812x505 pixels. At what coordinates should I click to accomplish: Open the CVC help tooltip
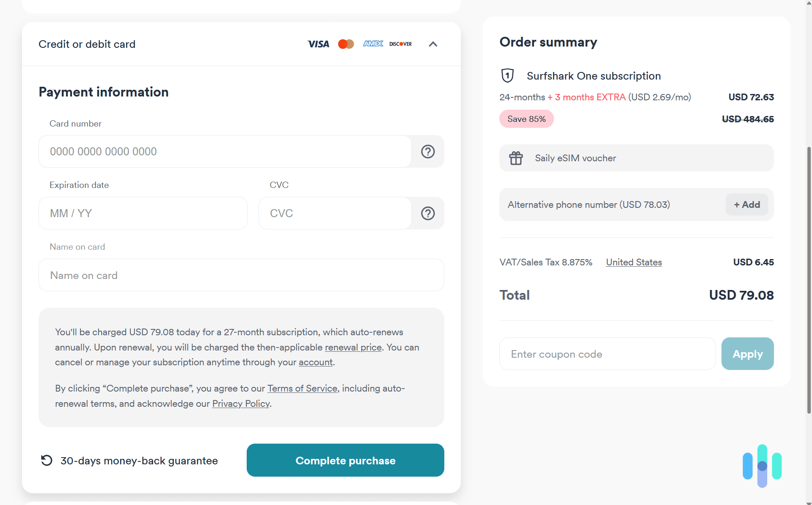tap(428, 213)
